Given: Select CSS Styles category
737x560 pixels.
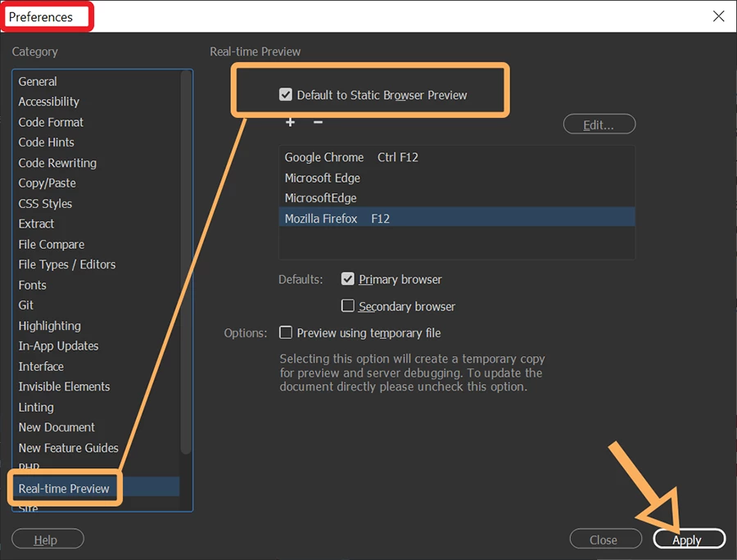Looking at the screenshot, I should pos(45,203).
